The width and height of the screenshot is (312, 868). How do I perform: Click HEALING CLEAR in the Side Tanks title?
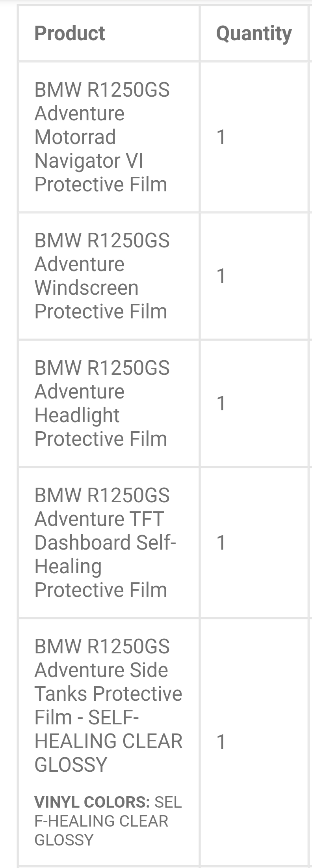(108, 741)
